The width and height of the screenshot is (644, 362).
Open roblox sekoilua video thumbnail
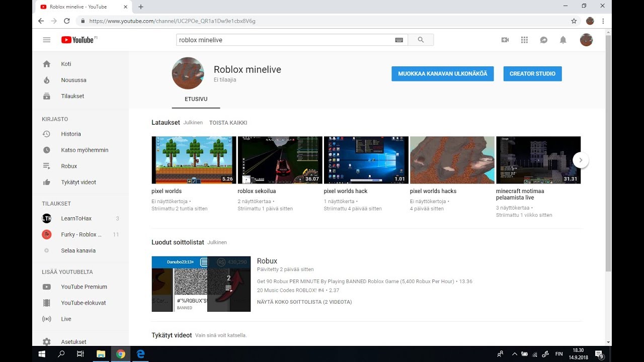click(280, 160)
